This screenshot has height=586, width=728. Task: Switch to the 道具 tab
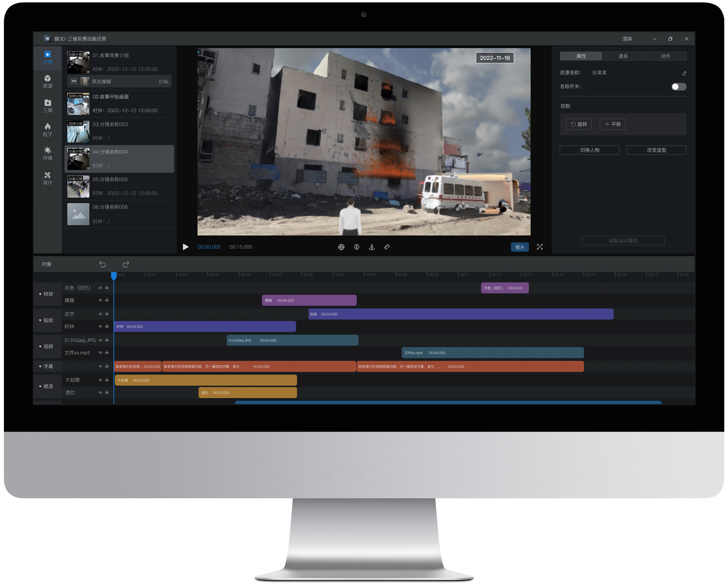click(623, 56)
